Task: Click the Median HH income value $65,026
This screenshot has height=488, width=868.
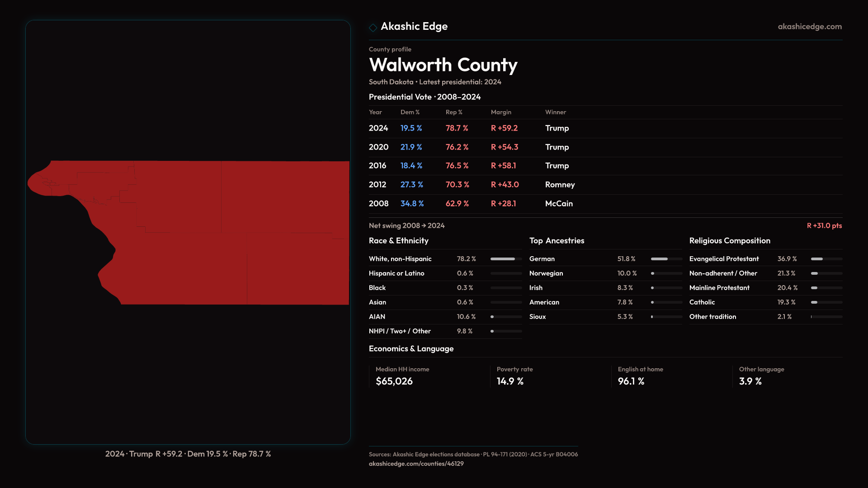Action: [x=394, y=381]
